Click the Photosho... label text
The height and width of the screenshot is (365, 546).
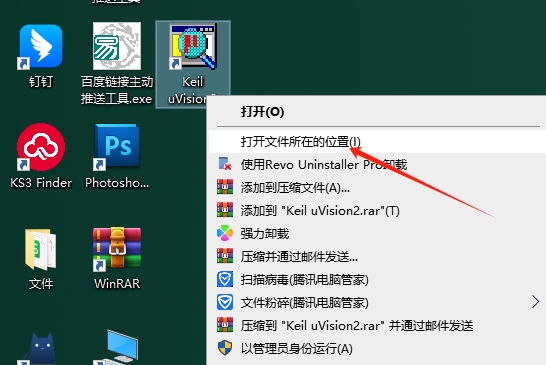click(x=117, y=183)
